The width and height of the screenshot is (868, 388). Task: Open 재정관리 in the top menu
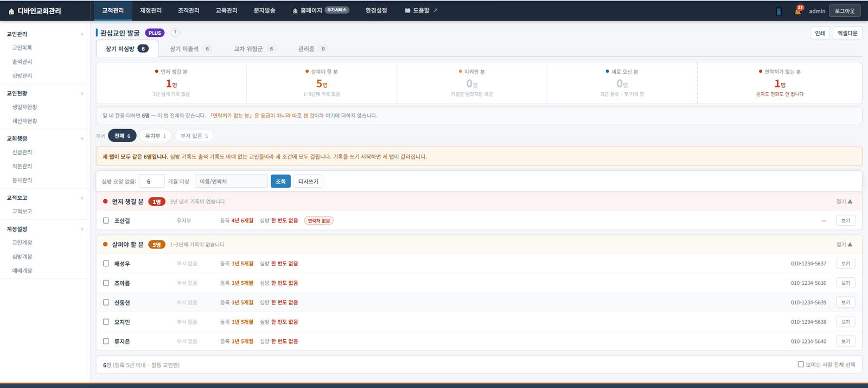pos(151,10)
